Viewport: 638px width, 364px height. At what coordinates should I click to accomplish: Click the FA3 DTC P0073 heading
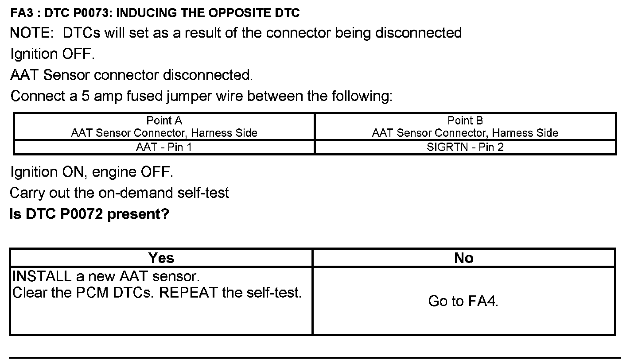coord(155,13)
